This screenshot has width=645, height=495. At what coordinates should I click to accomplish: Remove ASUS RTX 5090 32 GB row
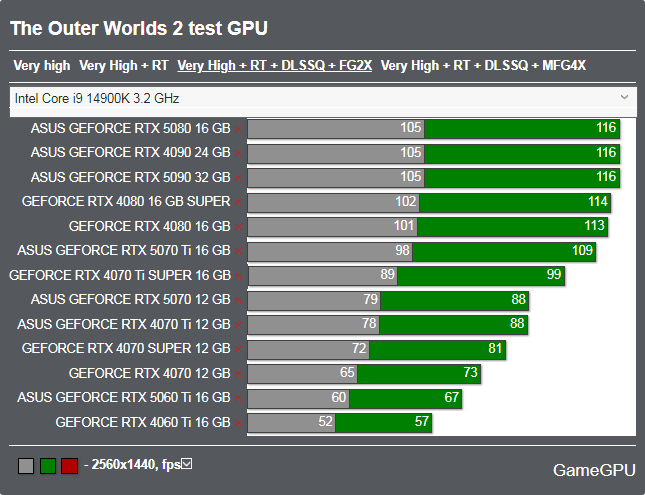238,178
